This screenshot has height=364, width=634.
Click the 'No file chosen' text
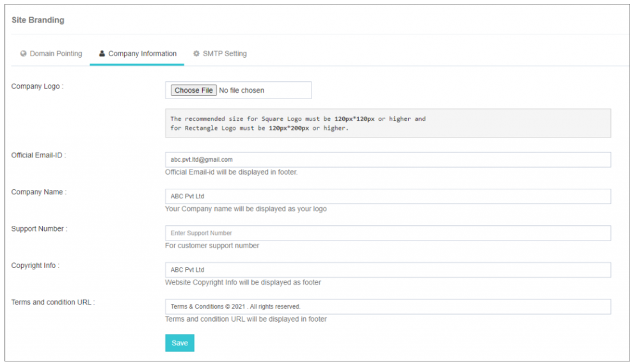242,91
